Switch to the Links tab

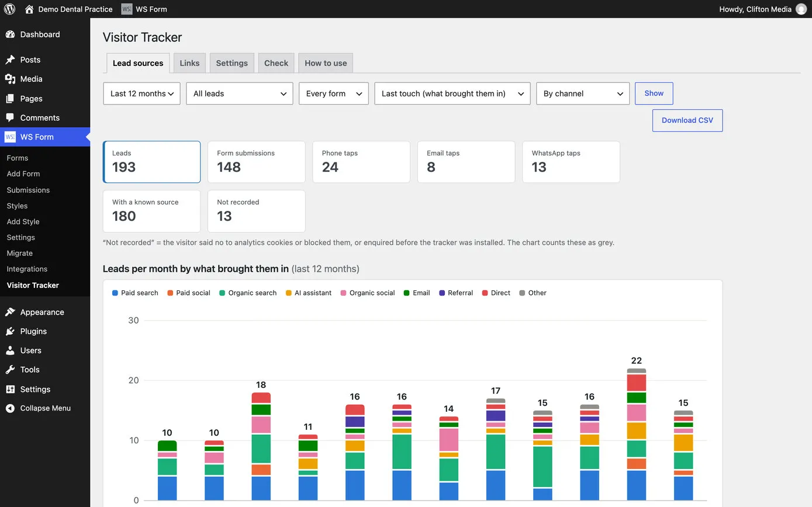point(189,63)
